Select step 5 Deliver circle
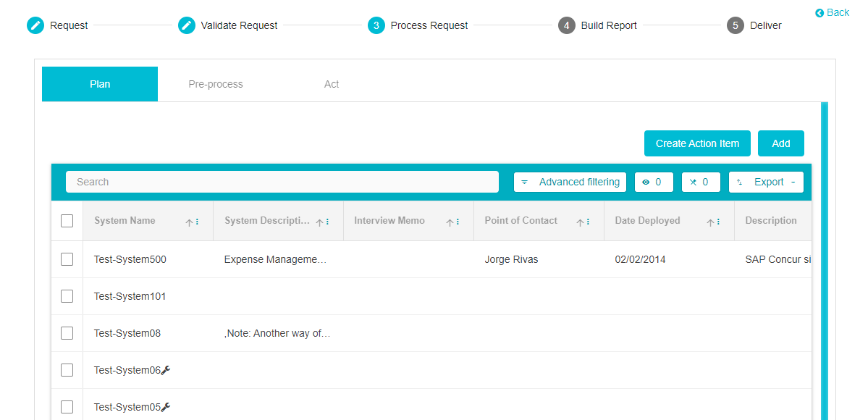This screenshot has width=868, height=420. point(735,25)
